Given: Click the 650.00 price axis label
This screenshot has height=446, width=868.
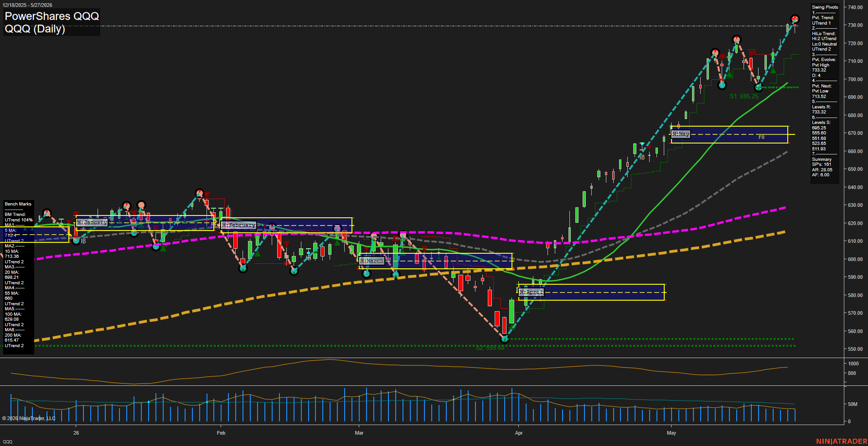Looking at the screenshot, I should point(855,169).
